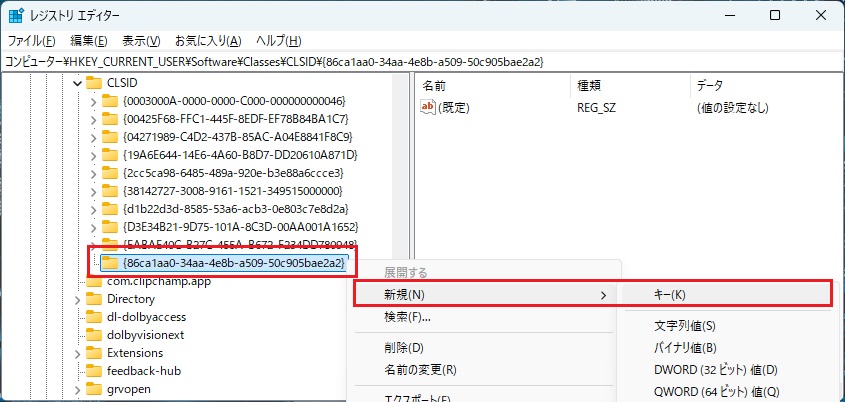Select the (既定) string value icon
The width and height of the screenshot is (845, 402).
427,108
